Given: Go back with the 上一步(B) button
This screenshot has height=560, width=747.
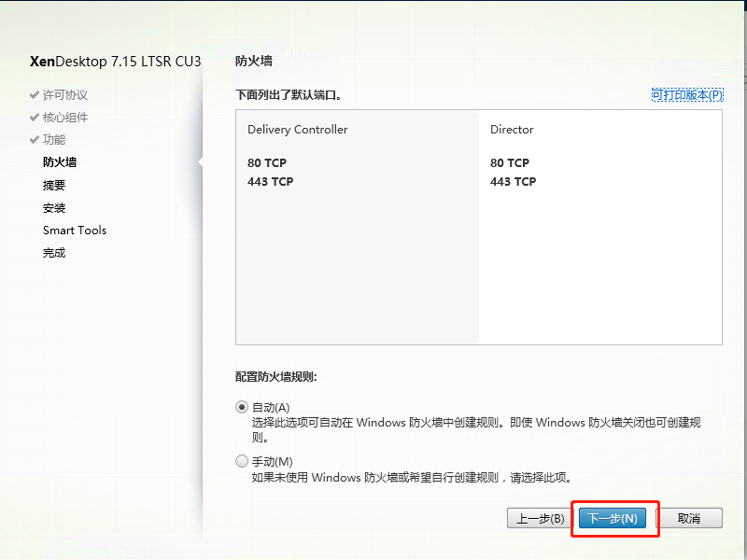Looking at the screenshot, I should click(x=536, y=518).
